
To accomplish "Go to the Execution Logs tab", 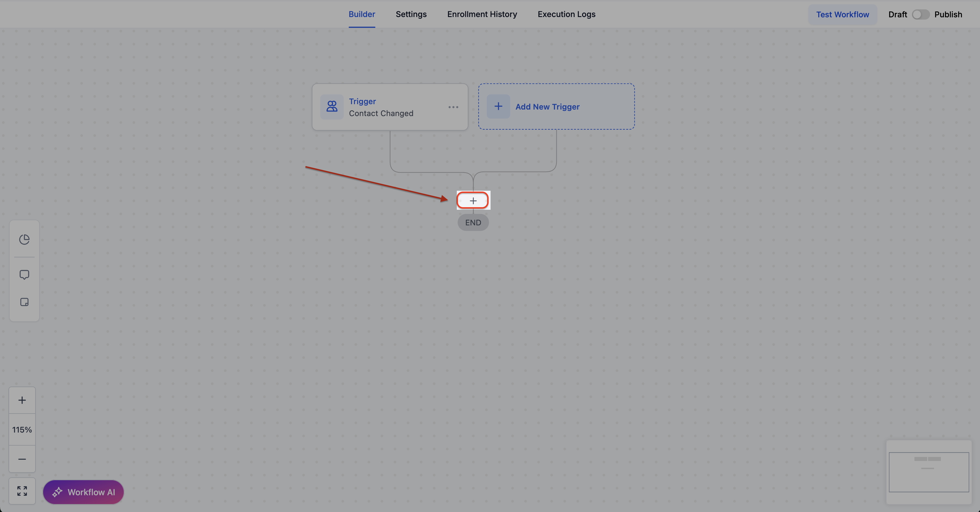I will click(566, 14).
